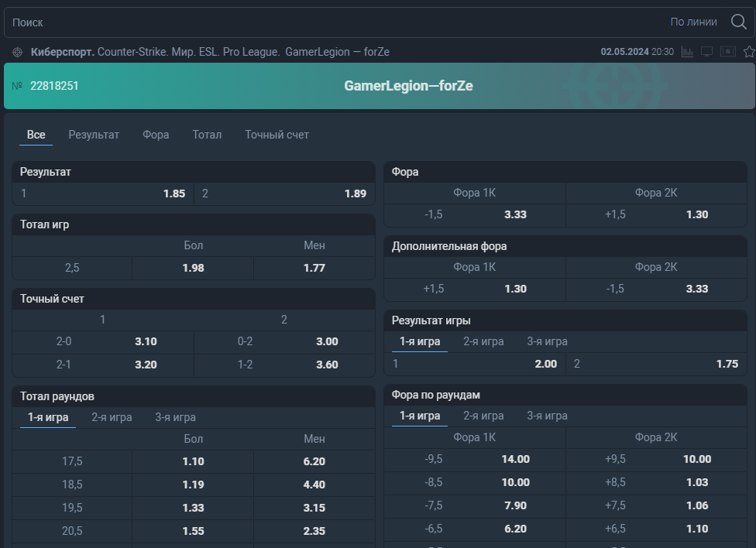
Task: Pick round handicap -7,5 at 7.90
Action: [x=474, y=505]
